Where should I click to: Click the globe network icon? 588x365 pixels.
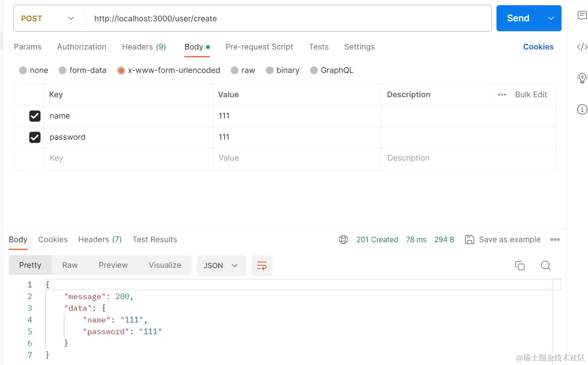[x=343, y=240]
